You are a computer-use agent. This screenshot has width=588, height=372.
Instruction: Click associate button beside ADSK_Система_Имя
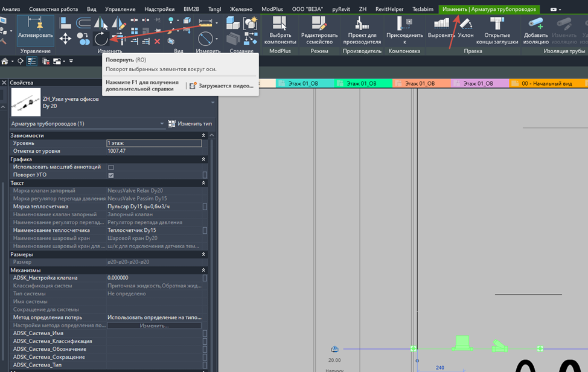coord(205,333)
